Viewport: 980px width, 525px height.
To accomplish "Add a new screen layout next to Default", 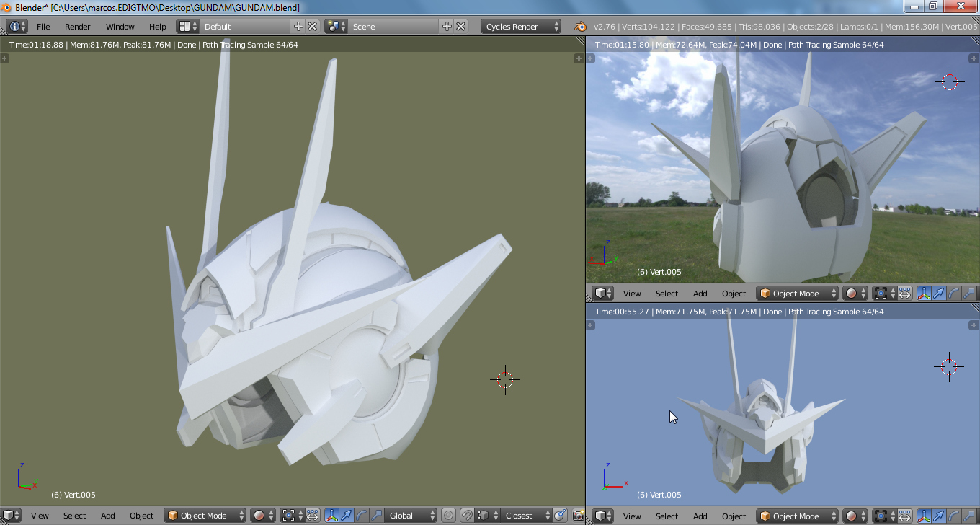I will (299, 27).
